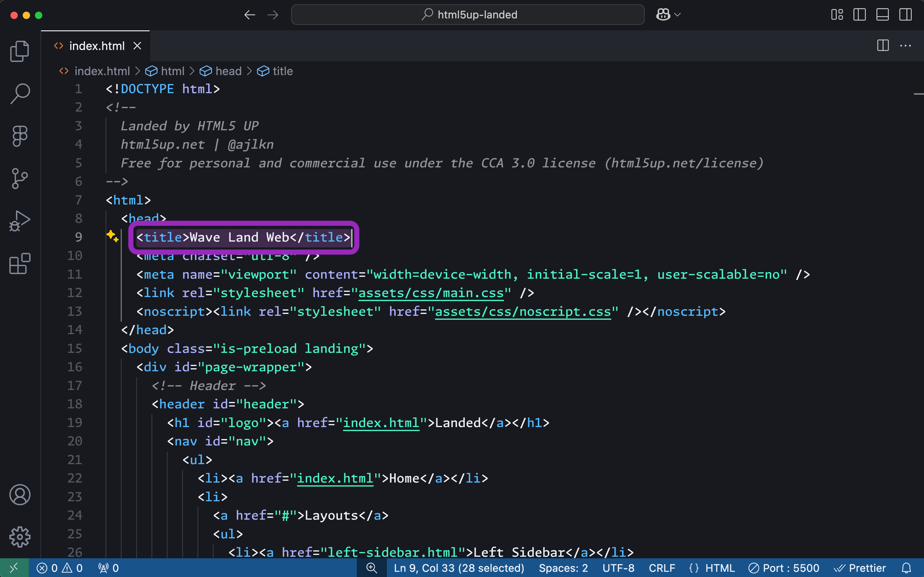Select html in the breadcrumb

165,71
